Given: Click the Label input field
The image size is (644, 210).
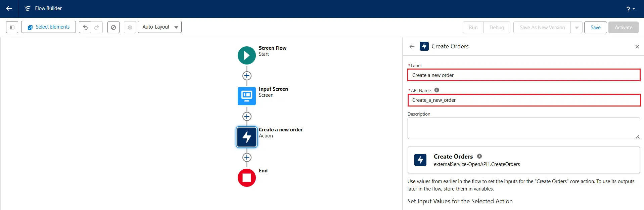Looking at the screenshot, I should [523, 75].
